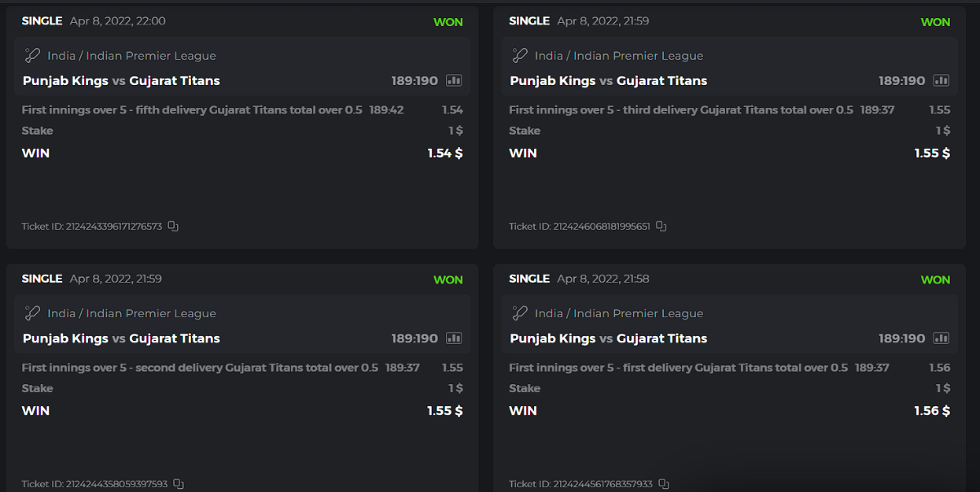Open match statistics icon in 22:00 ticket
The height and width of the screenshot is (492, 980).
pyautogui.click(x=454, y=81)
